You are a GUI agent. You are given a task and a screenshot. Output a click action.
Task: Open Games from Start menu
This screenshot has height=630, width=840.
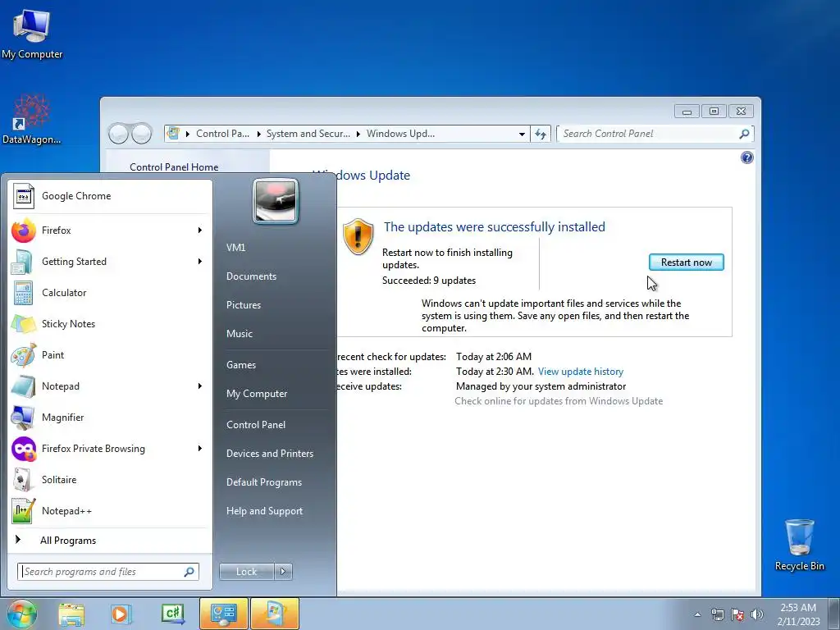click(241, 365)
